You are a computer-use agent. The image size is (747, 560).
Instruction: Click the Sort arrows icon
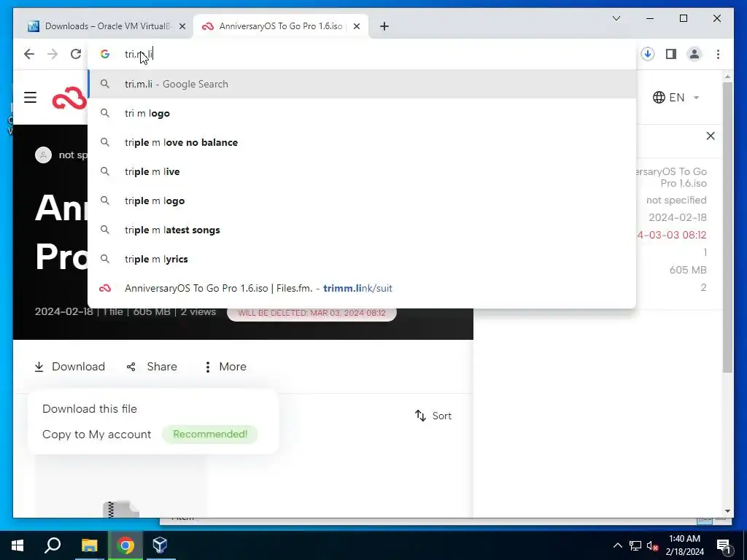[420, 416]
